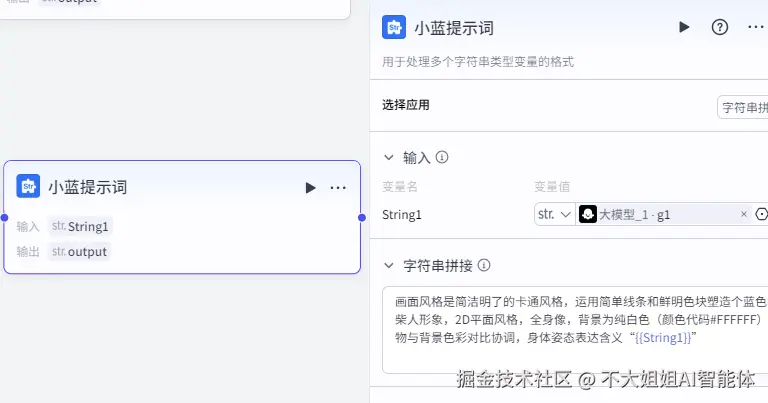Collapse the 字符串拼接 section
Screen dimensions: 768x403
coord(389,265)
